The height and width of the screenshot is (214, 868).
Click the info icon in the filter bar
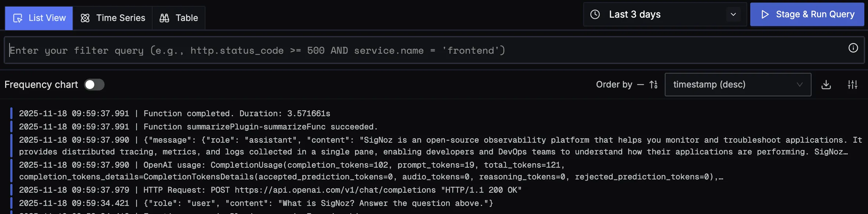853,48
